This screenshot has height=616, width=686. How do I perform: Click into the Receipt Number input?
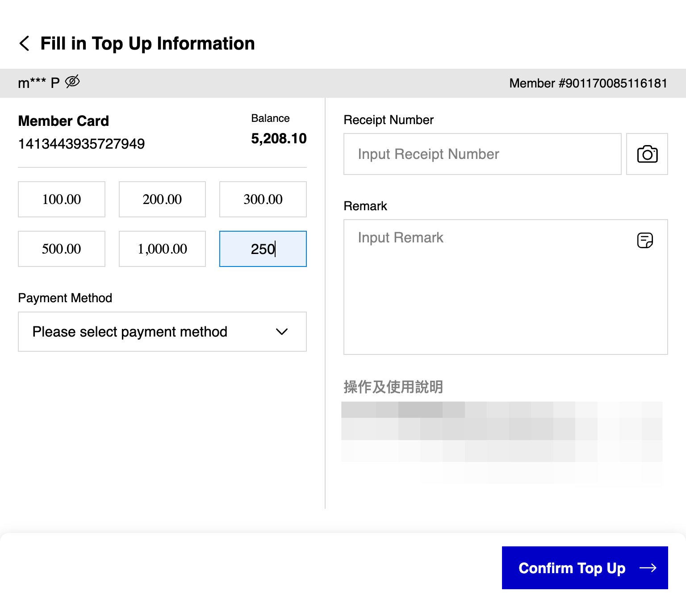(x=482, y=154)
